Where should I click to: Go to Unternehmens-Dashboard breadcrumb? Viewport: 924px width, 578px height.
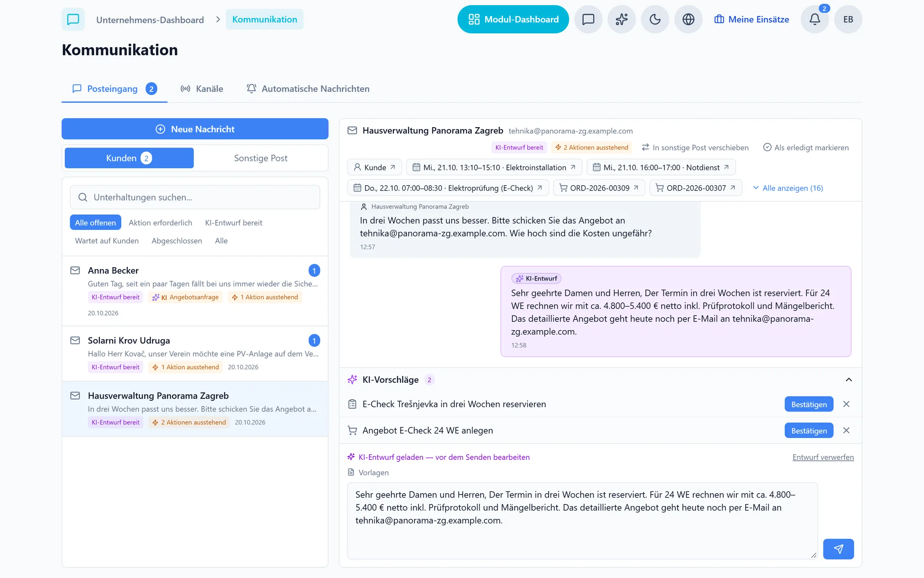(150, 20)
